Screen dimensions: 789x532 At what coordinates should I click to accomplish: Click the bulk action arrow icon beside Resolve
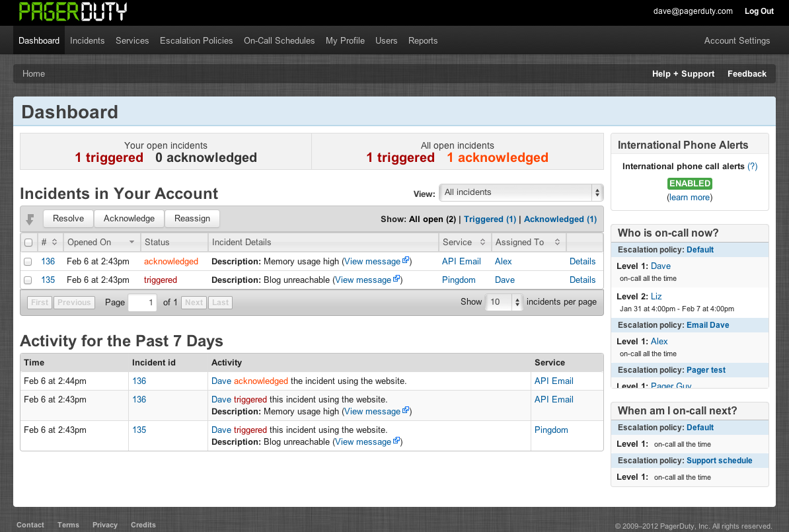(30, 219)
